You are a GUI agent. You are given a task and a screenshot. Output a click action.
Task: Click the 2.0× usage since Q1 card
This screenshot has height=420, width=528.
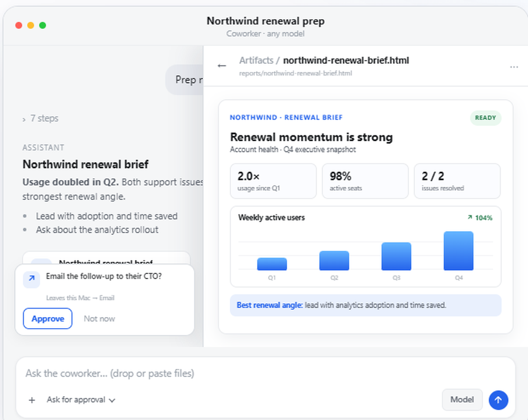[x=273, y=181]
